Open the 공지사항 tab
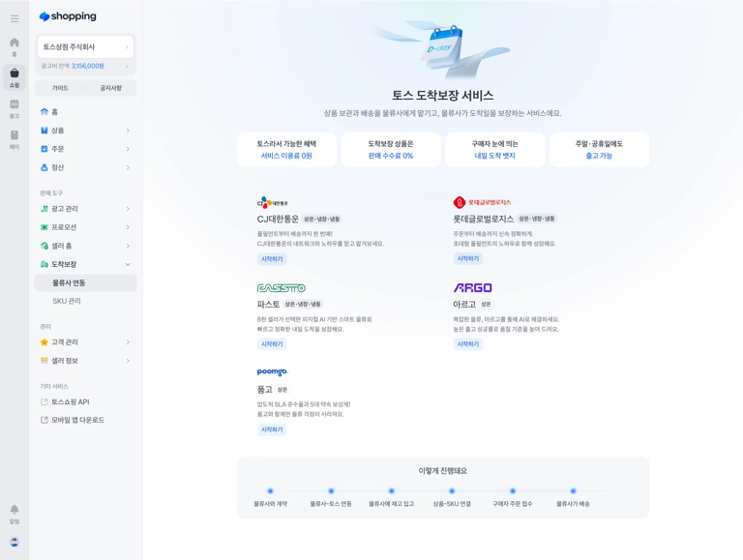This screenshot has width=743, height=560. (111, 88)
